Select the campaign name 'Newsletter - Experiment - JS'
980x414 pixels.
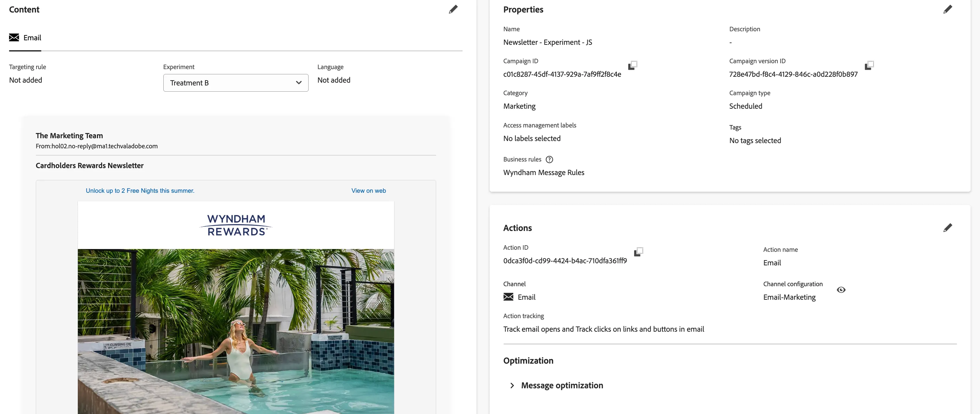click(x=547, y=42)
